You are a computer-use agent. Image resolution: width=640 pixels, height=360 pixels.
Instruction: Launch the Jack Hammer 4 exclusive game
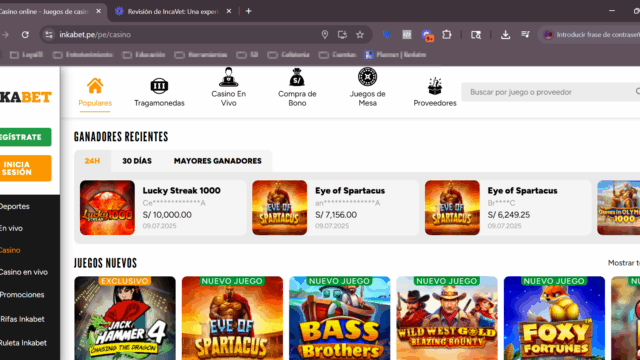click(x=125, y=318)
